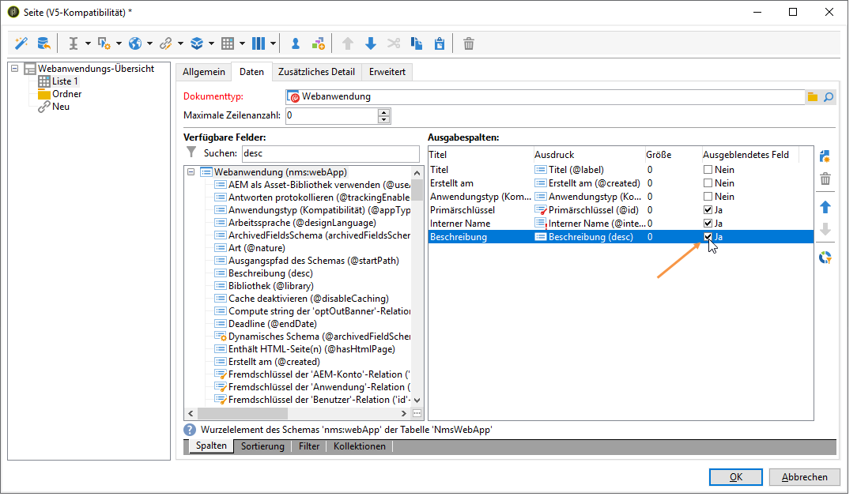This screenshot has height=504, width=857.
Task: Open dropdown arrow next to layers icon
Action: coord(211,43)
